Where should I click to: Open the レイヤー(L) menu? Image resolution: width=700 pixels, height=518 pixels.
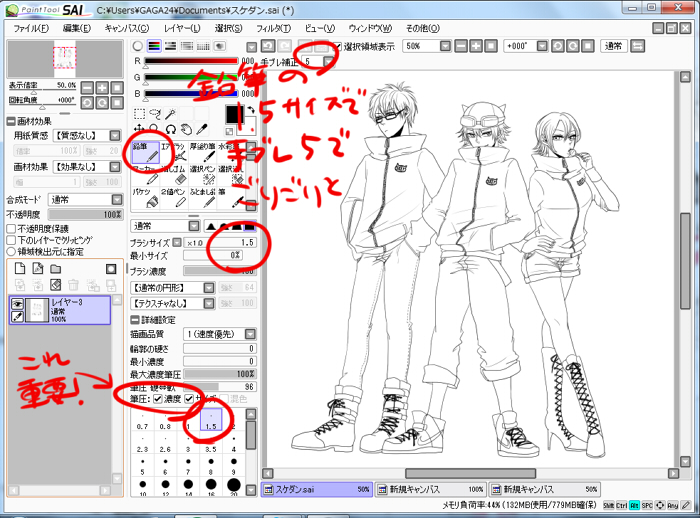coord(182,28)
